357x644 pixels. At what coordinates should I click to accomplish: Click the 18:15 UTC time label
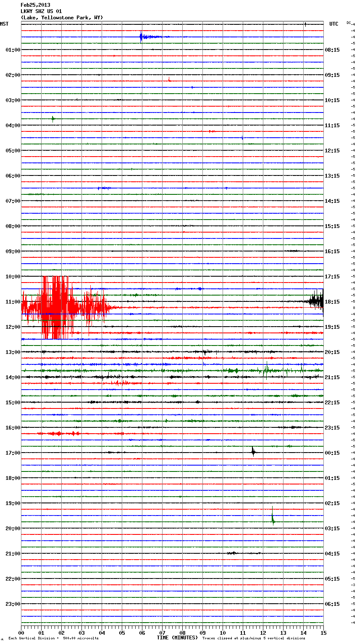coord(332,302)
